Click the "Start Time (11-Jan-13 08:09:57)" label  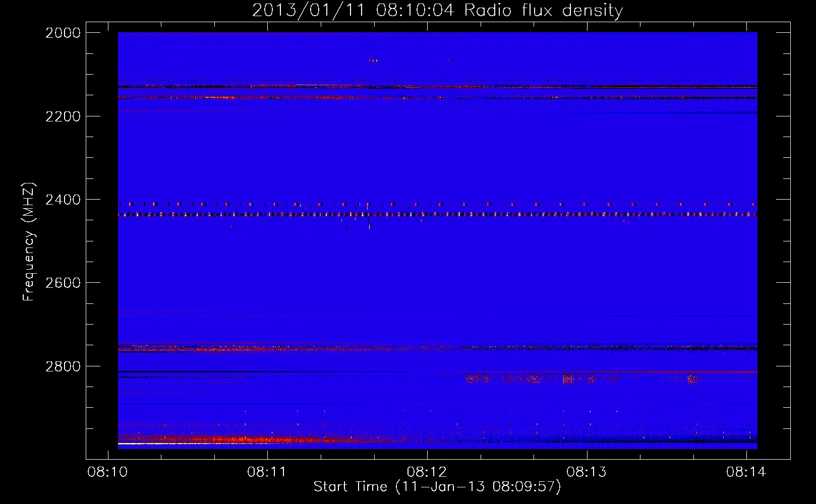437,487
